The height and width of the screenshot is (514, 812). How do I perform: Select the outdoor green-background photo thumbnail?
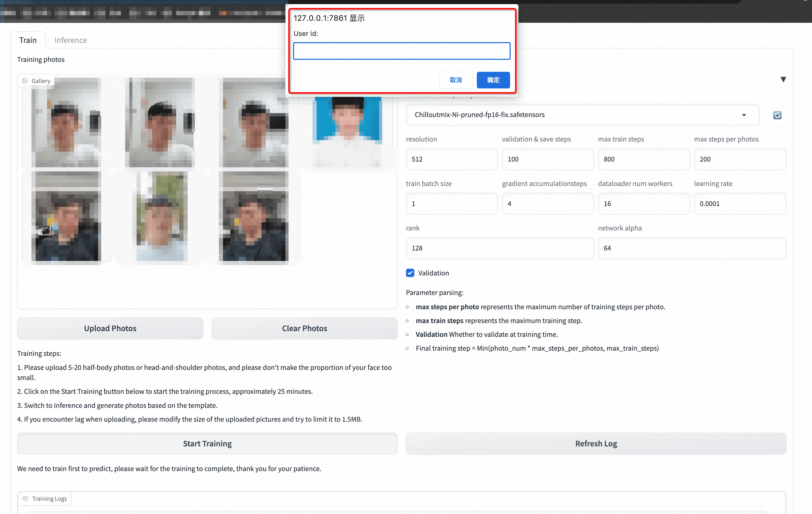(x=162, y=216)
